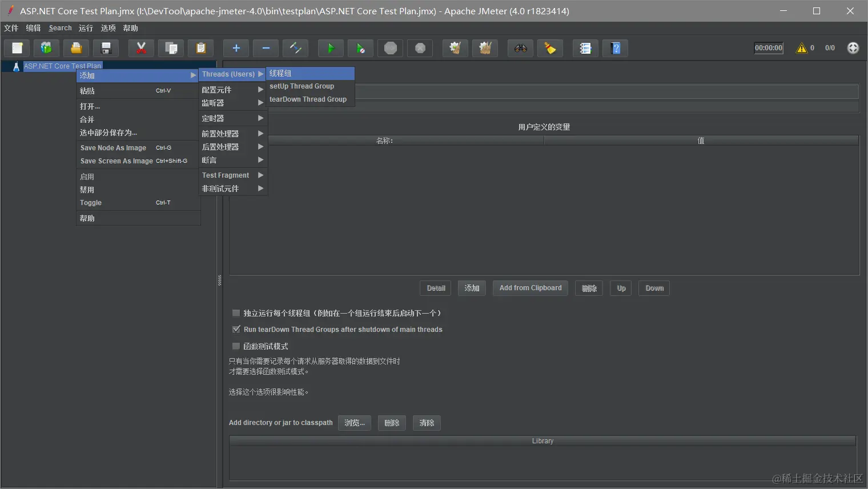
Task: Click the Cut scissors icon
Action: pos(141,49)
